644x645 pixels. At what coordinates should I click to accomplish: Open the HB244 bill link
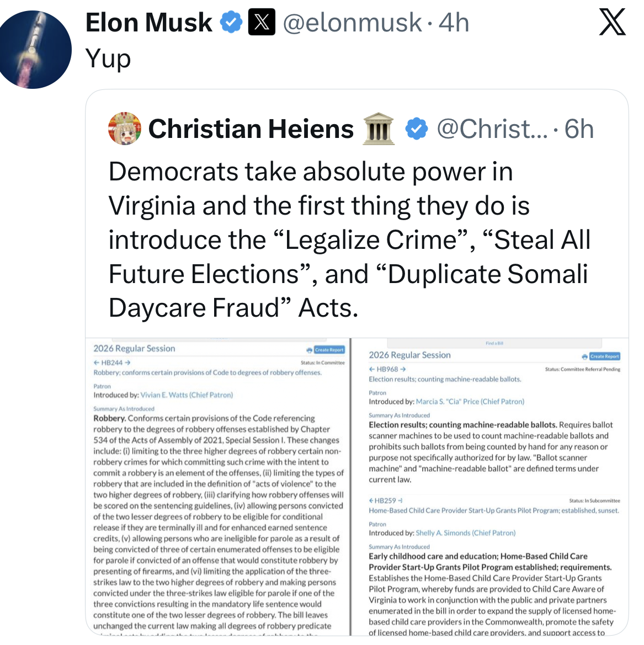coord(112,363)
